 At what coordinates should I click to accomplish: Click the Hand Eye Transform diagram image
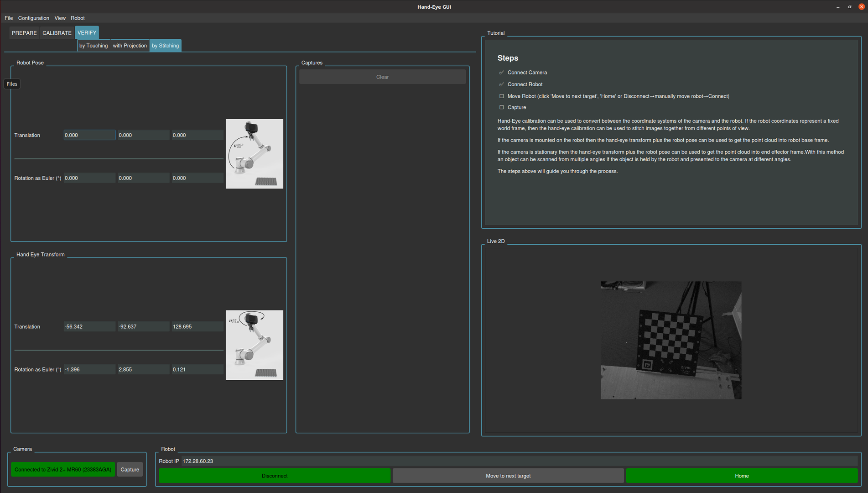click(x=254, y=345)
